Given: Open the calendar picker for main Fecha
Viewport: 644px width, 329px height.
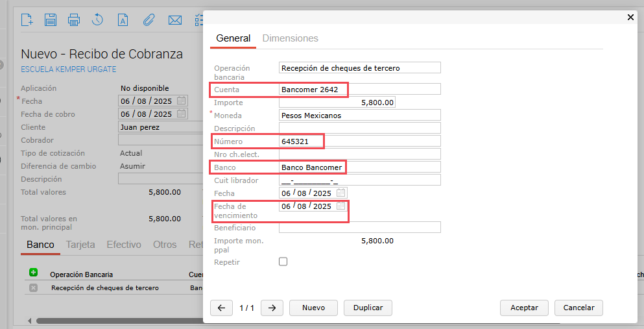Looking at the screenshot, I should coord(181,101).
